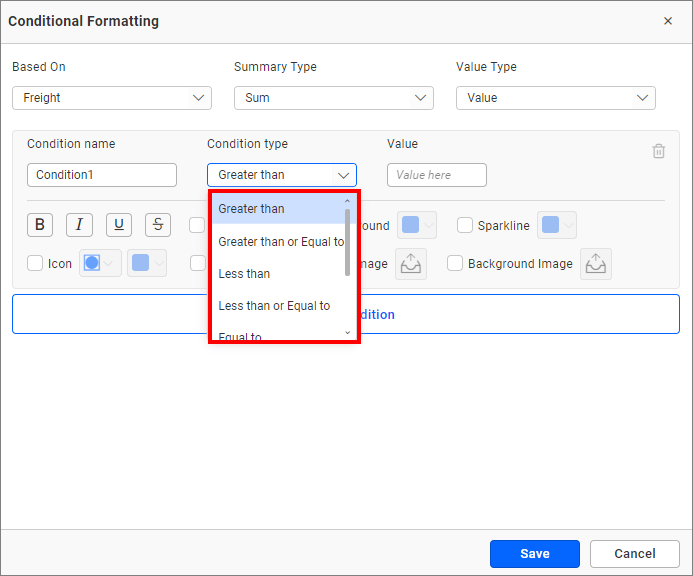Select 'Greater than or Equal to' option
The image size is (693, 576).
coord(281,242)
